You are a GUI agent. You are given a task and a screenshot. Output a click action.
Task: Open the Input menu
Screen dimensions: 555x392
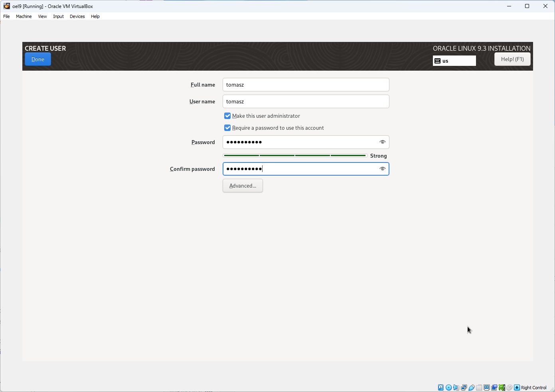[x=58, y=16]
